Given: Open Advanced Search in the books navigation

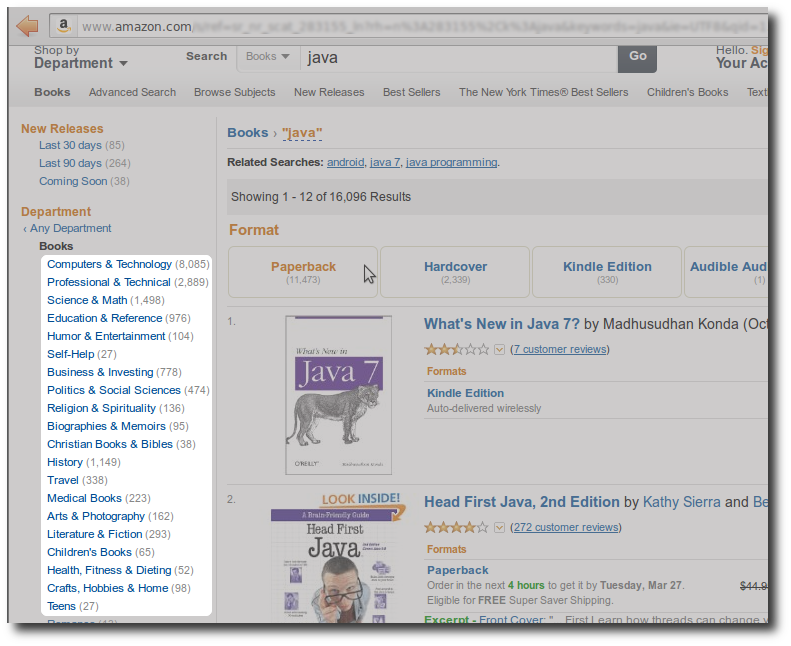Looking at the screenshot, I should click(x=132, y=92).
